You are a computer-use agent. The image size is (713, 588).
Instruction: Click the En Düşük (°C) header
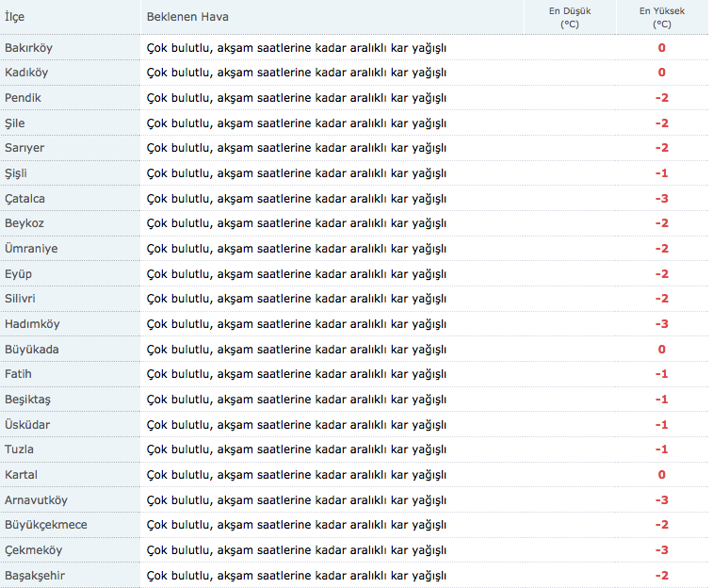569,17
